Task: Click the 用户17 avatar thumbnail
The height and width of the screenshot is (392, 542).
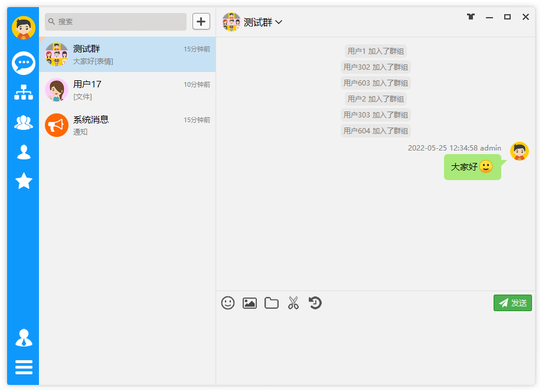Action: (57, 90)
